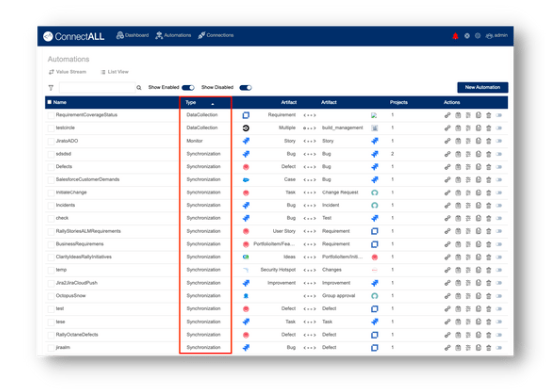Screen dimensions: 549x391
Task: Click the ServiceNow target icon in Incidents row
Action: click(x=375, y=205)
